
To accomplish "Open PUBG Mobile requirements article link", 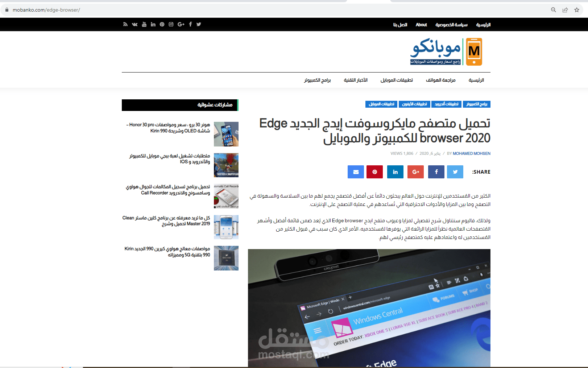I will 170,159.
